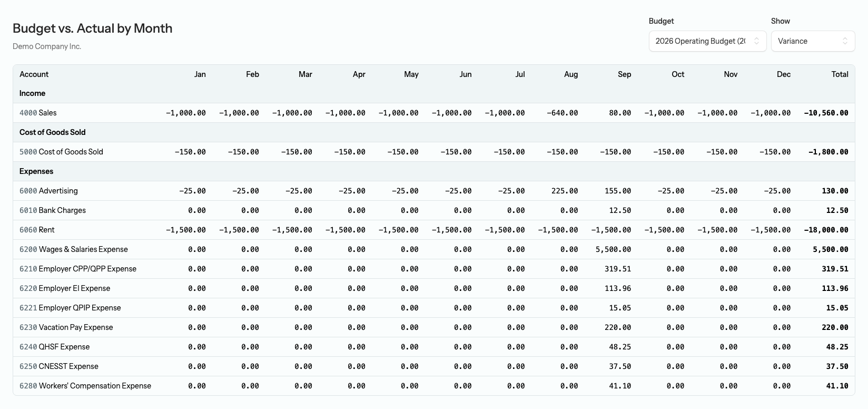Click the Account column header
Screen dimensions: 868x409
tap(34, 74)
